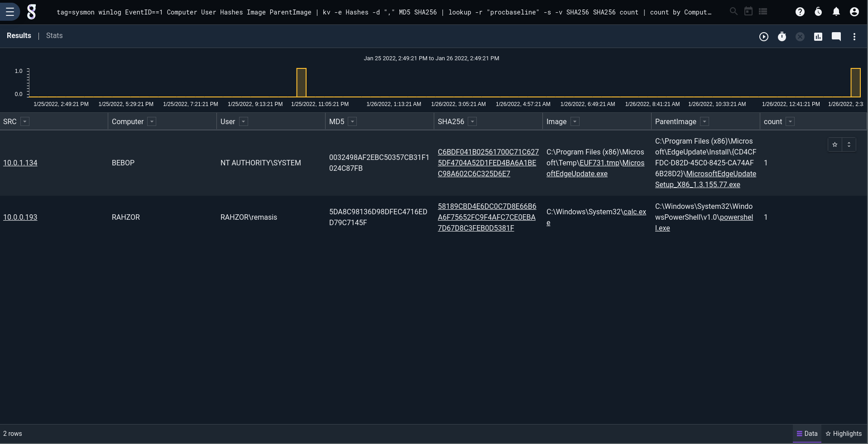
Task: Click powershell.exe parent image link
Action: 736,217
